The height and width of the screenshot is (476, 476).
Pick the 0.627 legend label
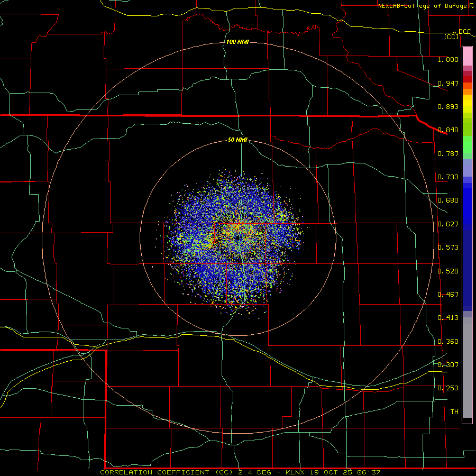[x=448, y=224]
